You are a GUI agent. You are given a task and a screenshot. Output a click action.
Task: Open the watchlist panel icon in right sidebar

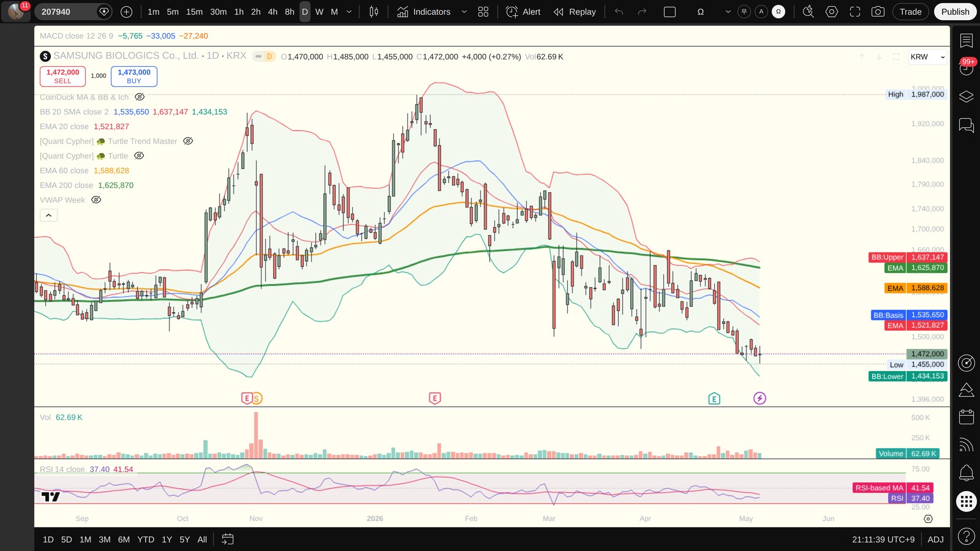click(x=966, y=40)
